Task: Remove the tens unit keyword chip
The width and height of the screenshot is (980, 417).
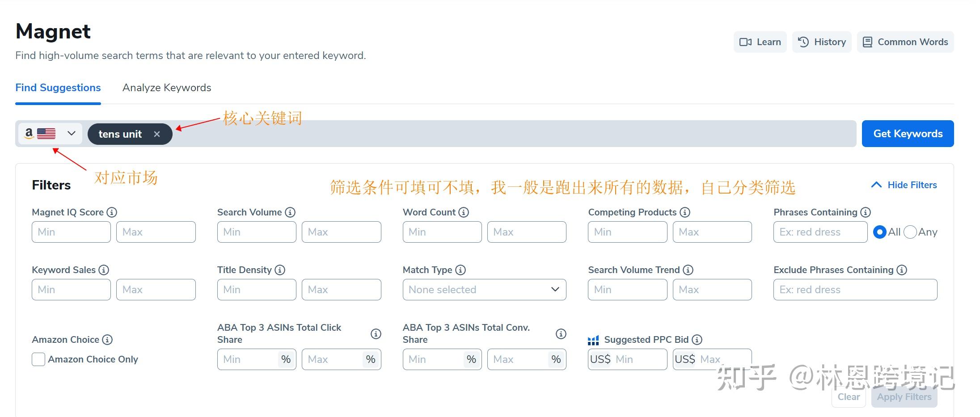Action: click(157, 134)
